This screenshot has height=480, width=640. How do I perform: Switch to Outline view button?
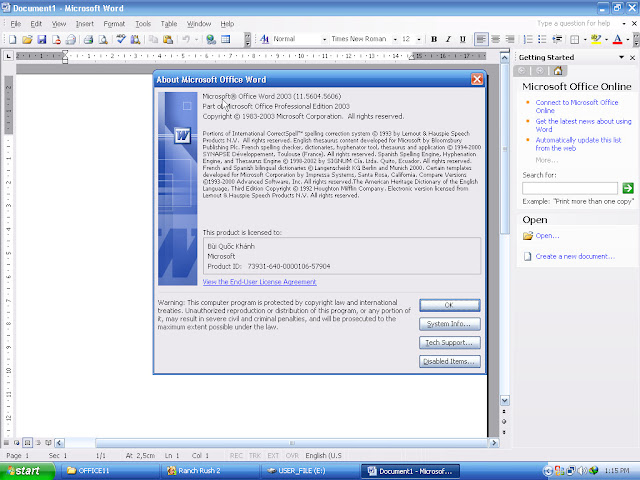38,442
